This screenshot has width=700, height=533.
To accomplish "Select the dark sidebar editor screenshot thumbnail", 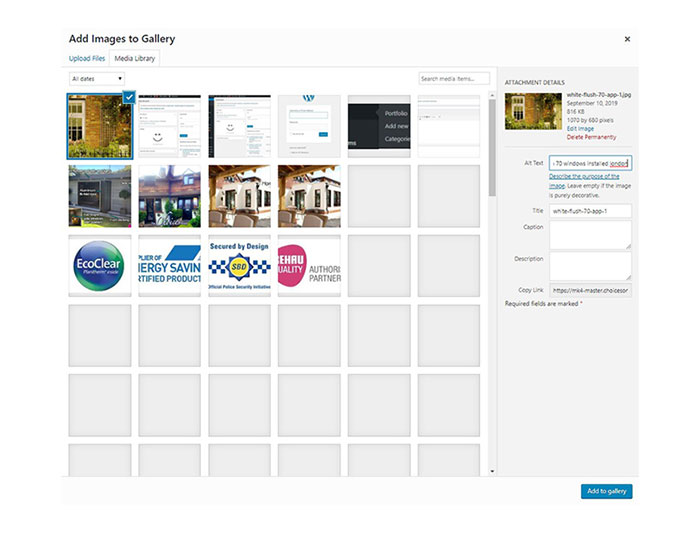I will click(x=239, y=126).
